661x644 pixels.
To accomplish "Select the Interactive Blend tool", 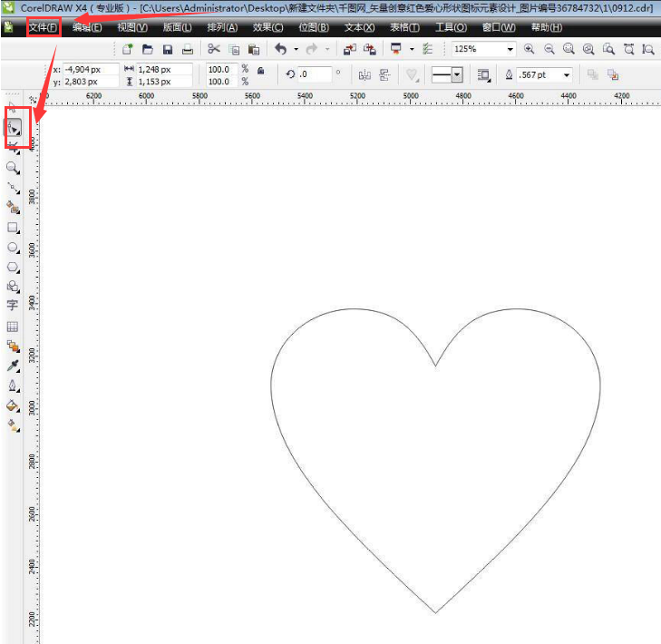I will tap(13, 346).
